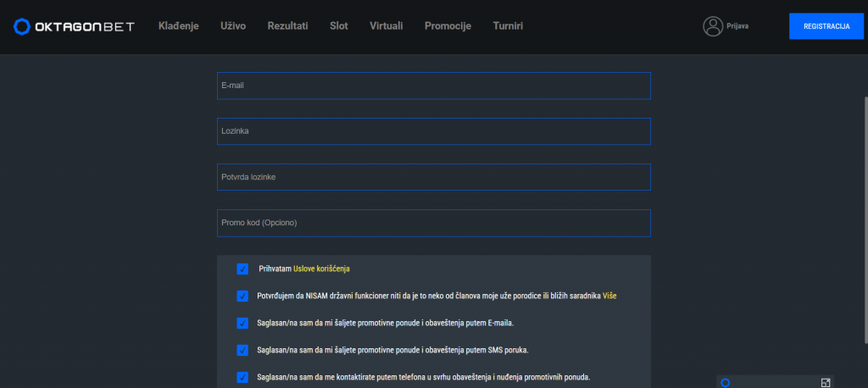Select Slot in the navigation bar
Image resolution: width=868 pixels, height=388 pixels.
coord(338,26)
